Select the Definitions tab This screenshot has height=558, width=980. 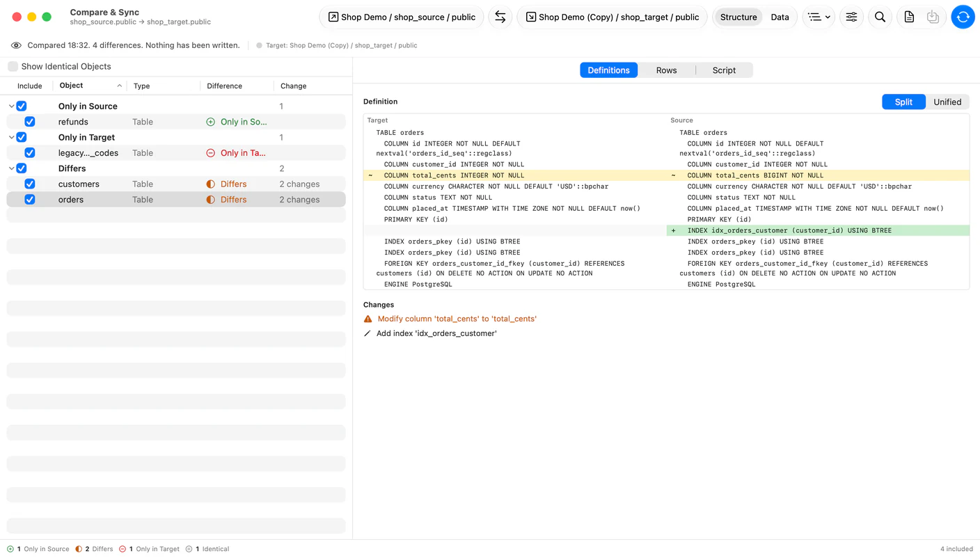(x=608, y=70)
